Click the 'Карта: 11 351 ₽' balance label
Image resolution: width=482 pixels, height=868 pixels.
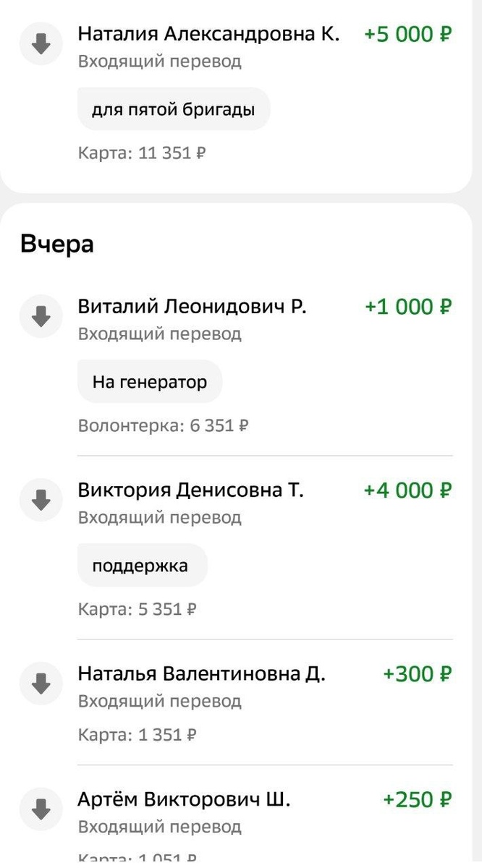point(140,153)
